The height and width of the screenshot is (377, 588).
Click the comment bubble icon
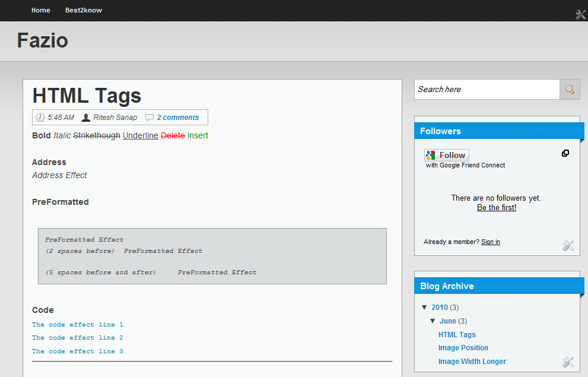coord(150,118)
